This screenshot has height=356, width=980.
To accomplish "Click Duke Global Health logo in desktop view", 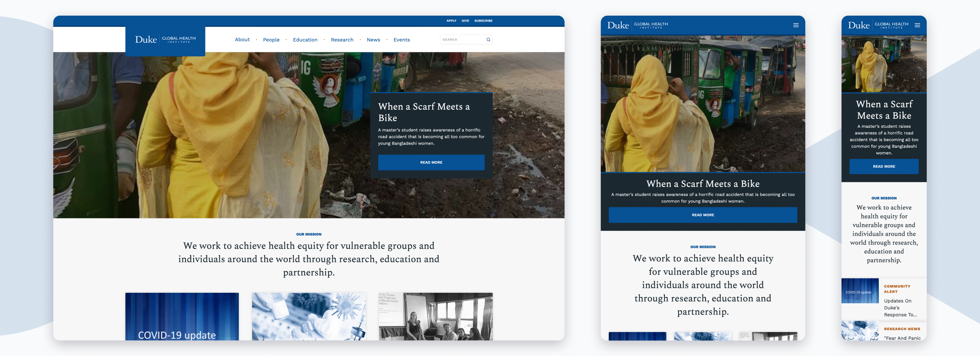I will tap(165, 40).
